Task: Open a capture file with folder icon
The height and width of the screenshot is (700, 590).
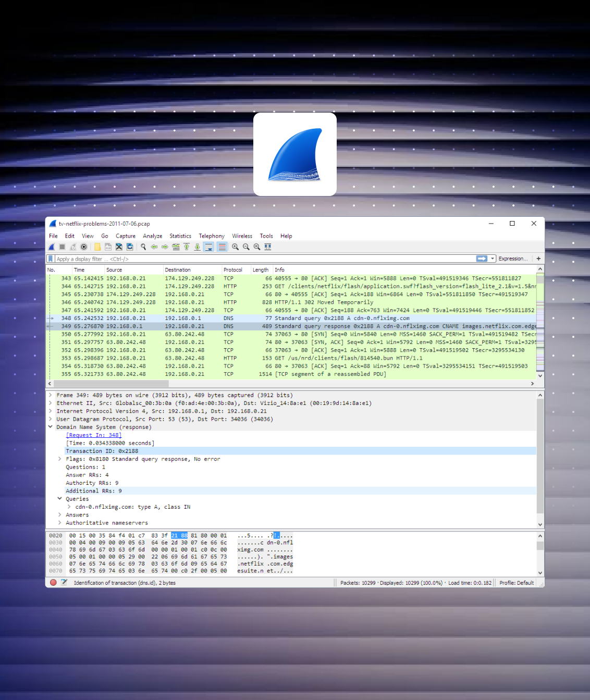Action: click(97, 247)
